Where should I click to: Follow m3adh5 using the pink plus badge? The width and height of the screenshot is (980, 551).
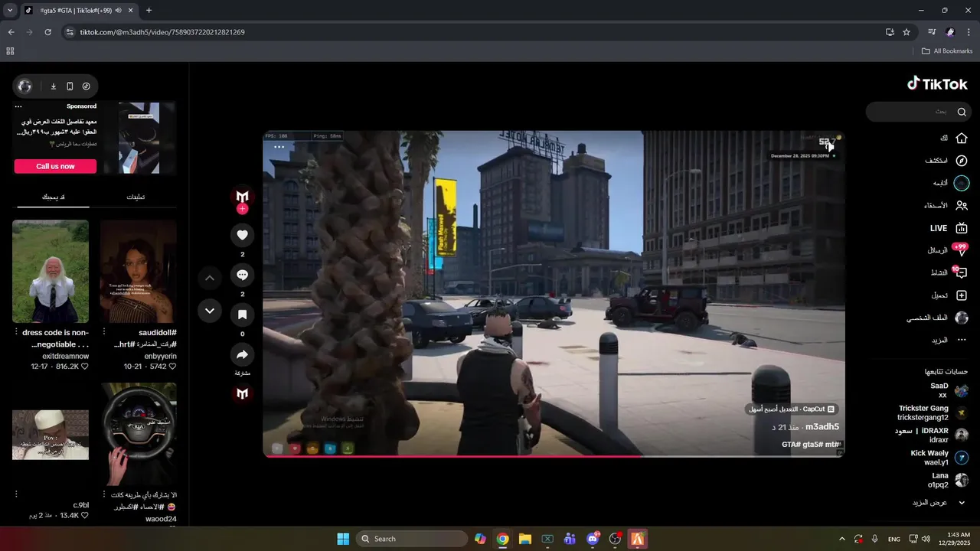click(x=242, y=209)
